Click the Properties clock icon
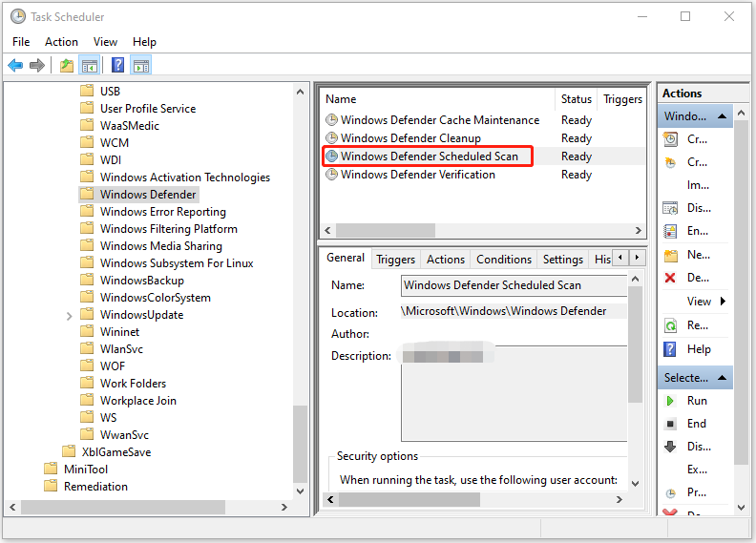756x543 pixels. tap(670, 493)
